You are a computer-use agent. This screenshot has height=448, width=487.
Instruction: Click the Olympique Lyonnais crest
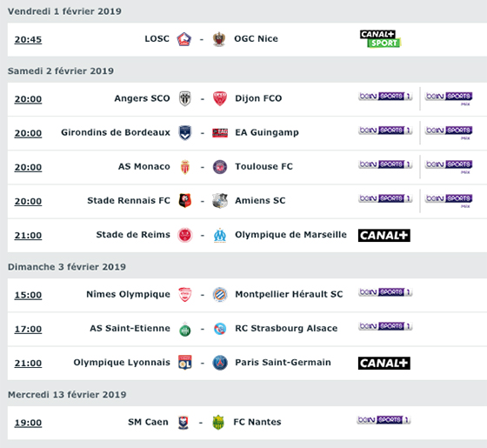coord(185,363)
